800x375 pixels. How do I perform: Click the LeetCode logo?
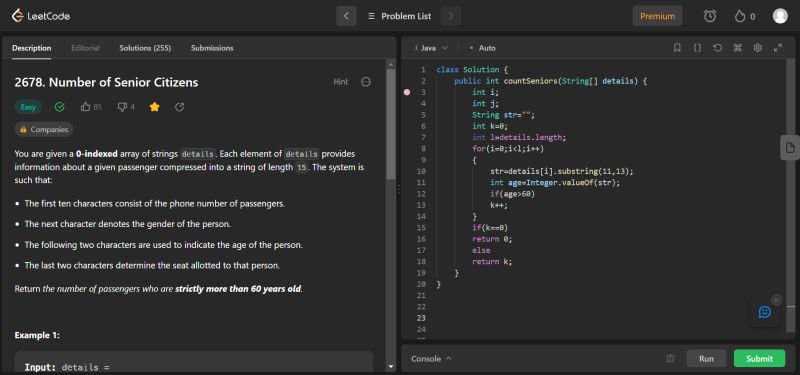41,16
